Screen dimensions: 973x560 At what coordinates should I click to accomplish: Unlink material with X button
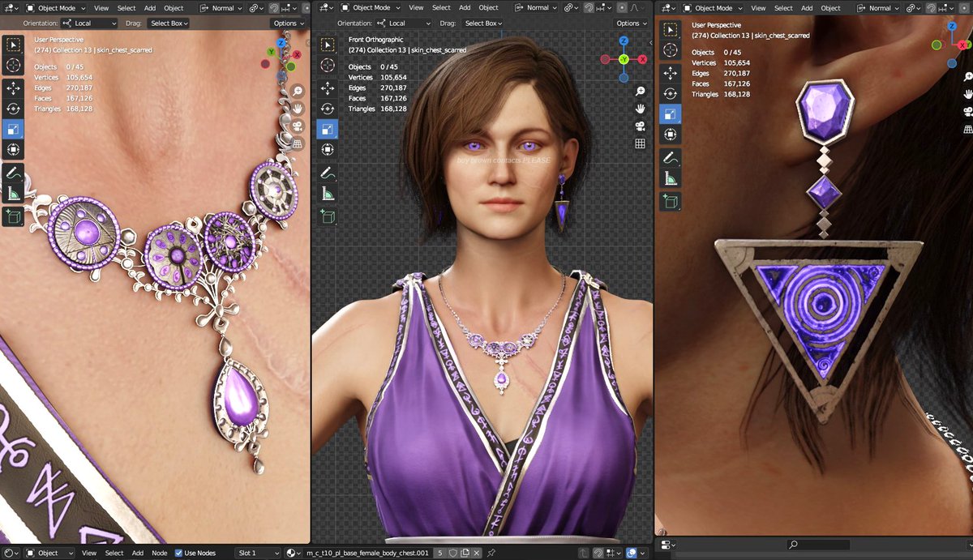478,553
